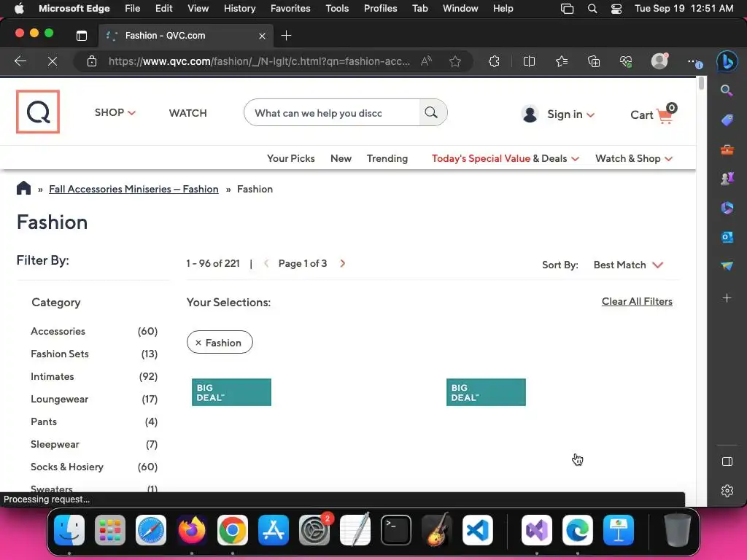
Task: Open the Sort By Best Match dropdown
Action: 628,265
